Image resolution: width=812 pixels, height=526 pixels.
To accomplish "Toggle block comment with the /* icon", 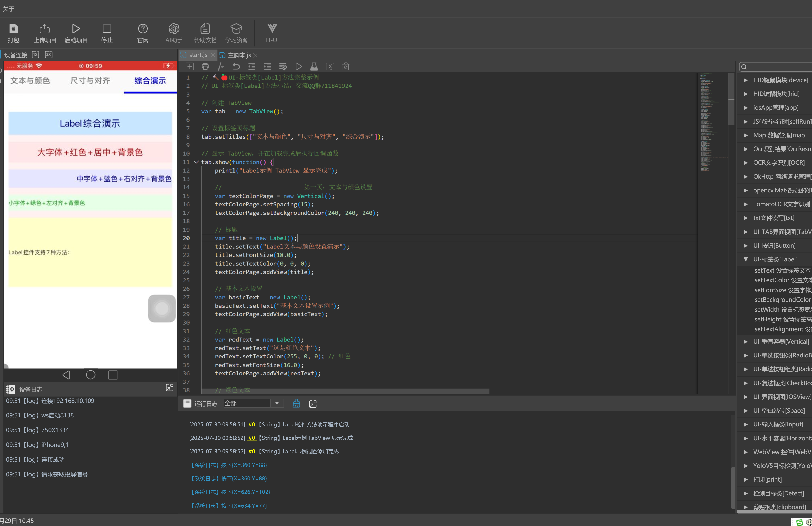I will 221,67.
